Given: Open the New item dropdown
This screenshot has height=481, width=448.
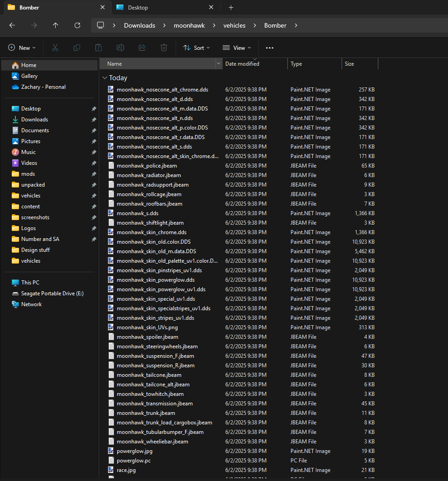Looking at the screenshot, I should pos(22,48).
